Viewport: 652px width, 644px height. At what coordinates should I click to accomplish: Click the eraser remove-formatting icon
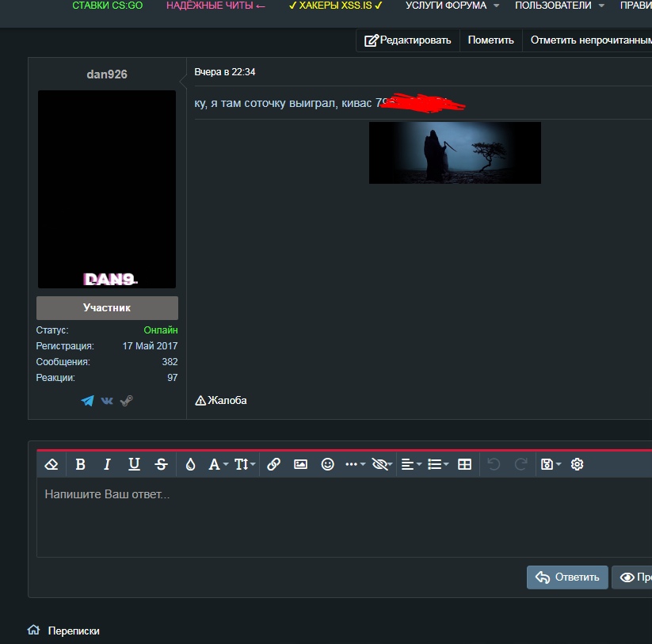(x=52, y=465)
